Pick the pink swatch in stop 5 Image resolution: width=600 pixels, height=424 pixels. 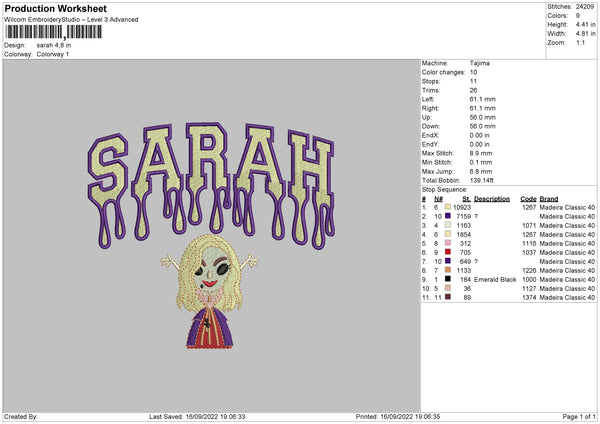(449, 243)
